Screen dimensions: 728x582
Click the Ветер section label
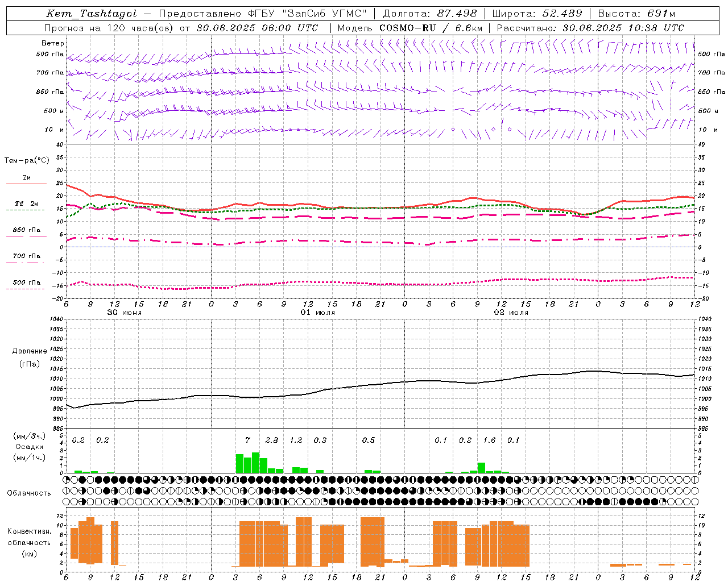53,43
